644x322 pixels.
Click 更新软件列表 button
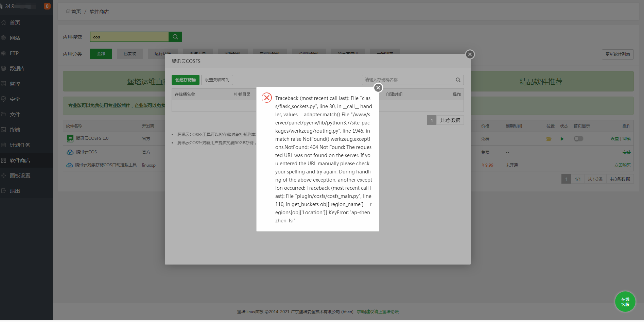(x=618, y=54)
